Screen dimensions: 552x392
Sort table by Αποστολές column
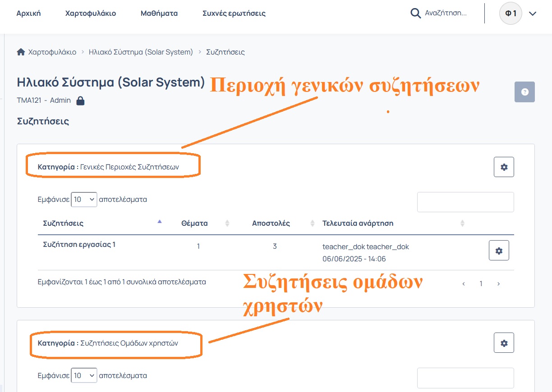click(x=271, y=223)
